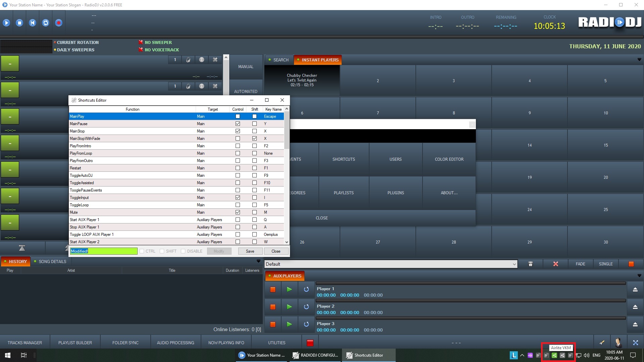Expand the AUX Players panel arrow menu
This screenshot has width=644, height=362.
coord(639,276)
